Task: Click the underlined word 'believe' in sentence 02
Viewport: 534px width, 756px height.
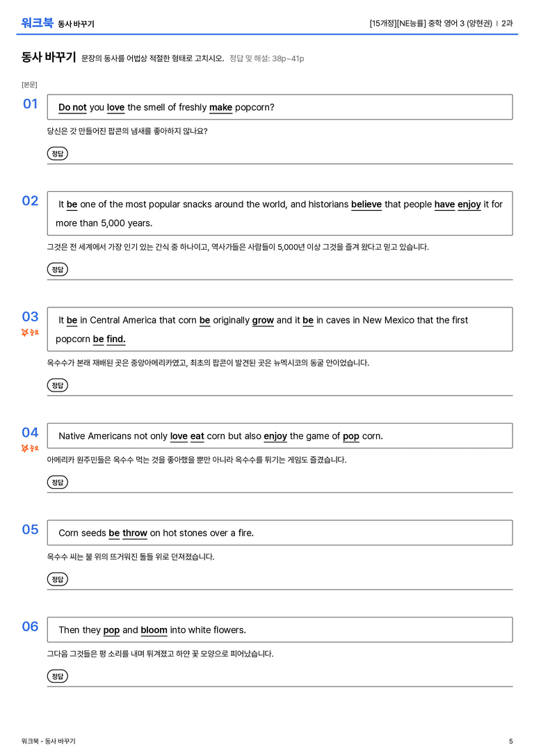Action: (366, 204)
